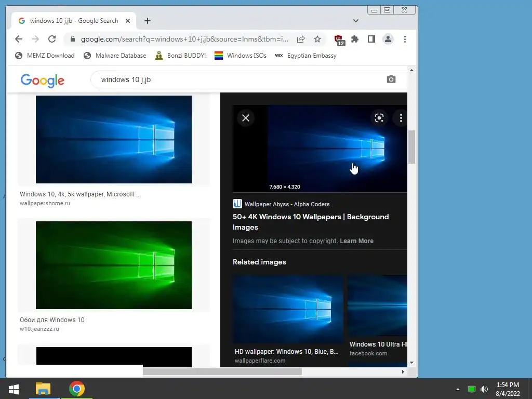Open Chrome's three-dot main menu
532x399 pixels.
click(x=405, y=39)
